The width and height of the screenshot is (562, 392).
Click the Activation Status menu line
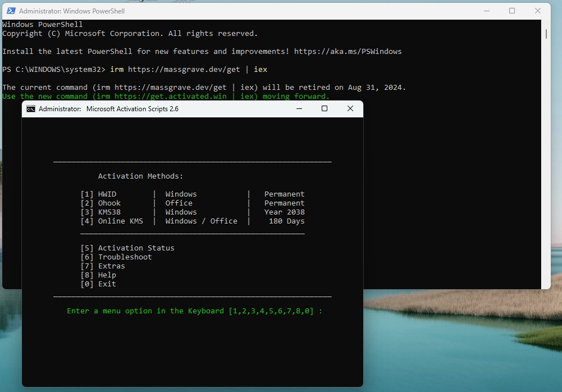[x=127, y=248]
